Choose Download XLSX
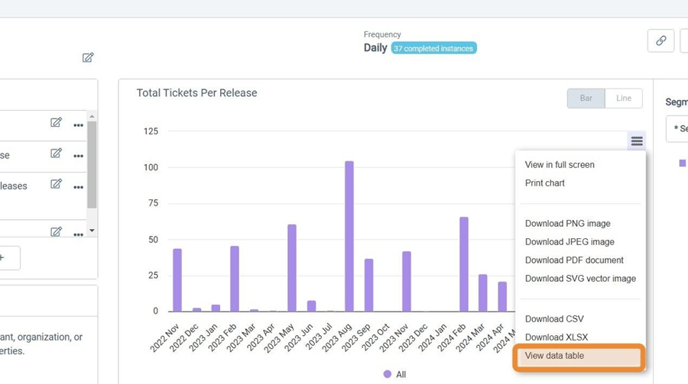 coord(556,337)
